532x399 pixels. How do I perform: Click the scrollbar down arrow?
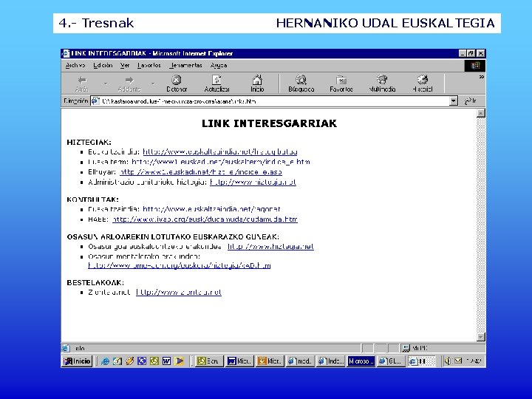[481, 337]
